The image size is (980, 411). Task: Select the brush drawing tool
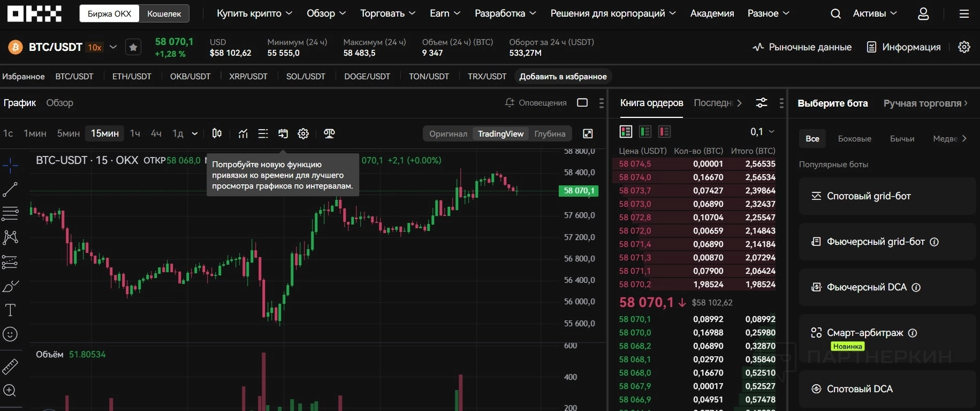pos(10,286)
